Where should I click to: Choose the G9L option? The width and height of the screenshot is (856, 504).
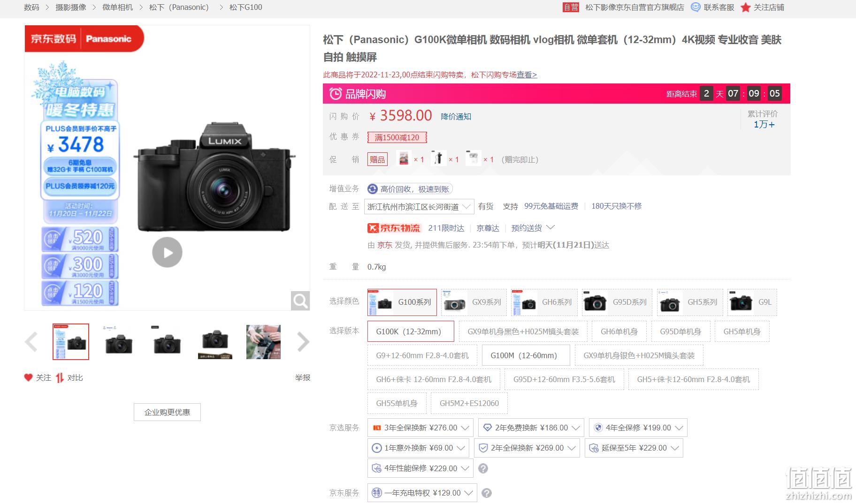coord(752,302)
